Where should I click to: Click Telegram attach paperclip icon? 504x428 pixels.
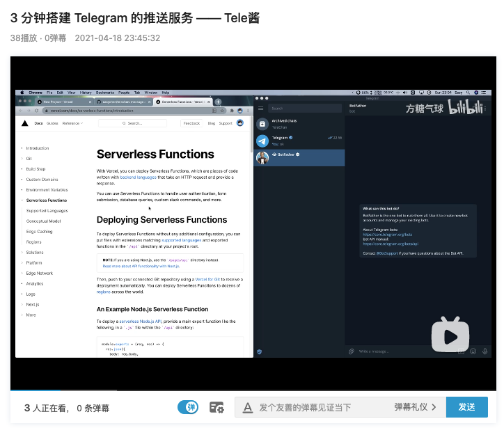point(352,351)
